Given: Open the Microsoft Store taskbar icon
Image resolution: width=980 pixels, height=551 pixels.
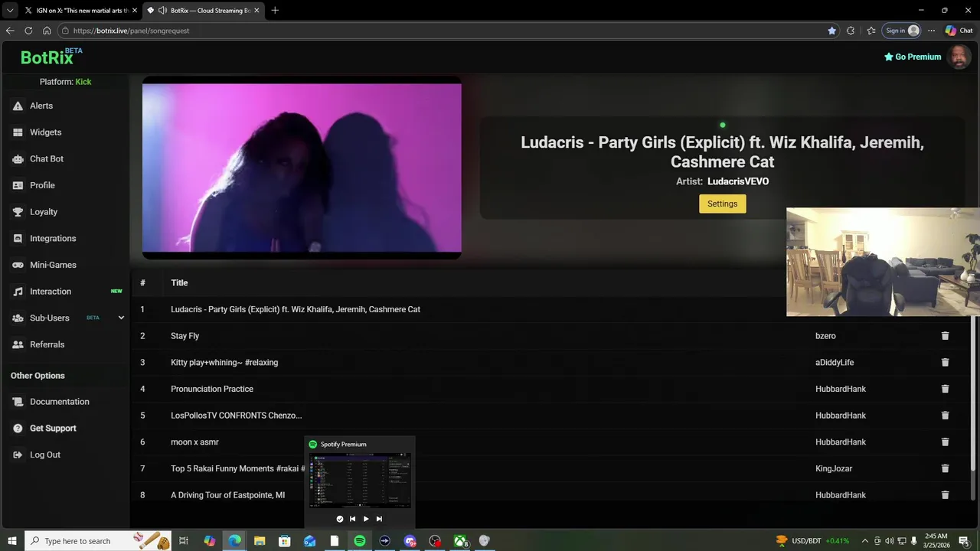Looking at the screenshot, I should (284, 541).
